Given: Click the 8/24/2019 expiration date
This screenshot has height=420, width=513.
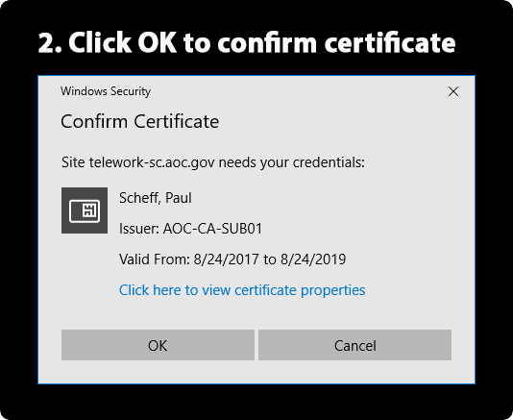Looking at the screenshot, I should 313,259.
